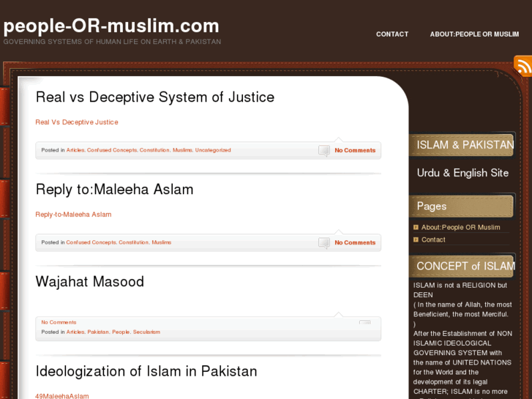This screenshot has height=399, width=532.
Task: Click comment bubble icon for Reply to:Maleeha Aslam post
Action: (324, 243)
